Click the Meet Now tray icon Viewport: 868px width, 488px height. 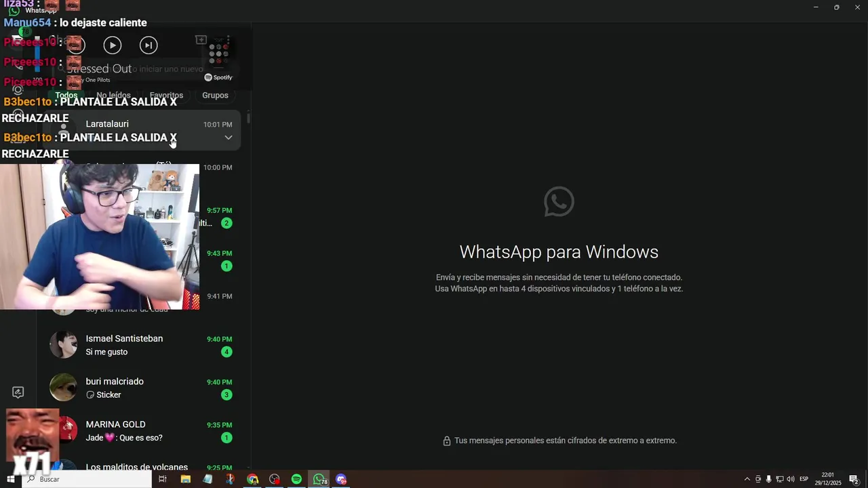(x=758, y=479)
